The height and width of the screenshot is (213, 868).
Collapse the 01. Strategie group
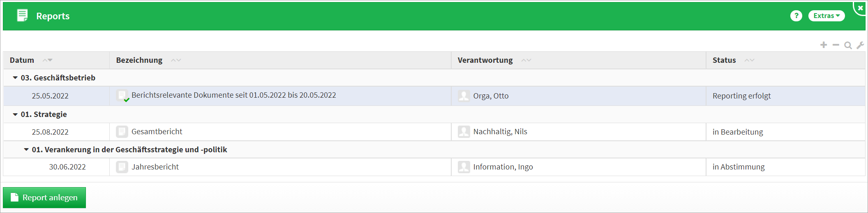(15, 114)
